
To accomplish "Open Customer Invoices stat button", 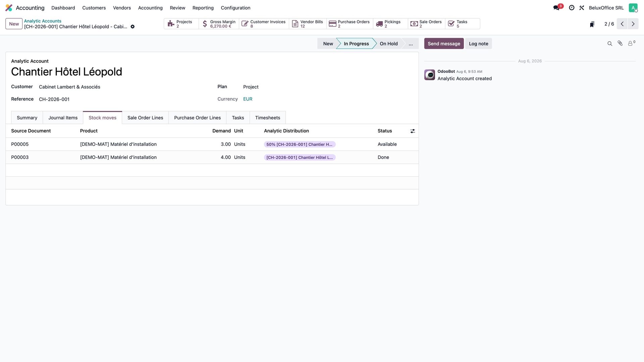I will [x=264, y=24].
